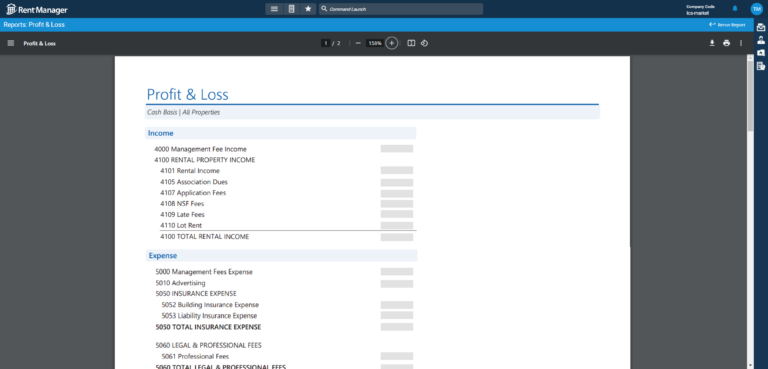Toggle fit-to-page view icon
This screenshot has height=369, width=768.
[411, 43]
